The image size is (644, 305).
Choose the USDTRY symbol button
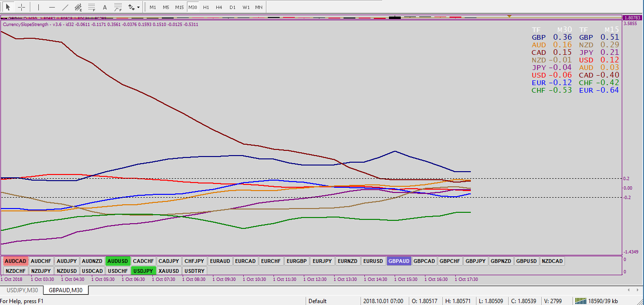[x=194, y=271]
